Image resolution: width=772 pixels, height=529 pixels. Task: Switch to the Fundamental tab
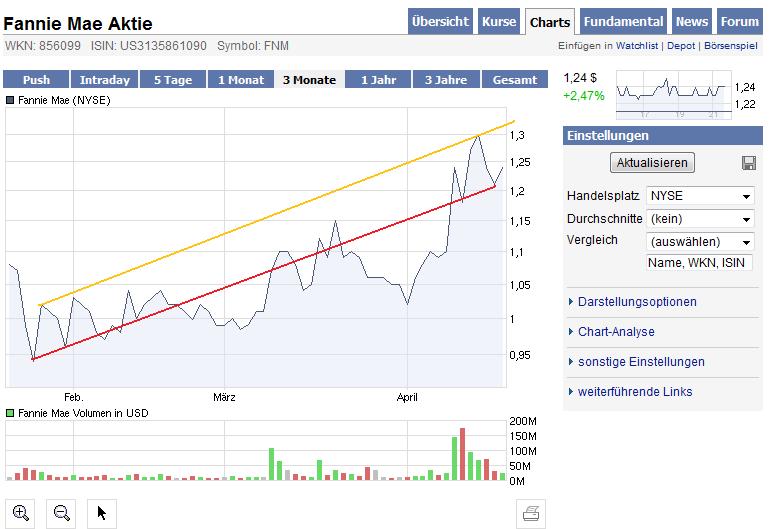[x=623, y=22]
